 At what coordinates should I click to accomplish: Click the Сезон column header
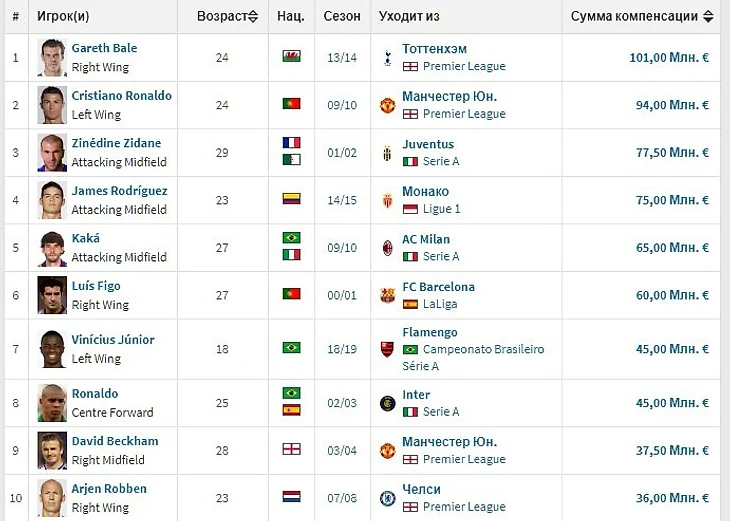[x=342, y=16]
